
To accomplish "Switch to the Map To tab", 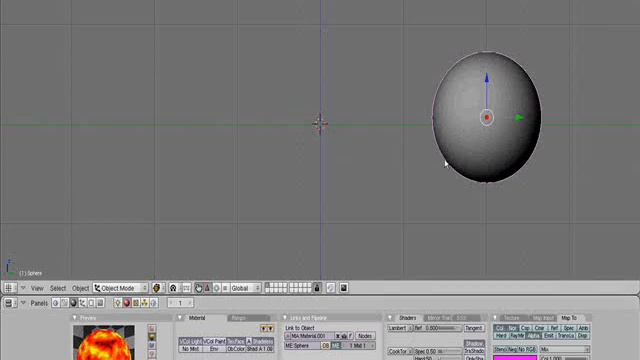I will click(569, 318).
